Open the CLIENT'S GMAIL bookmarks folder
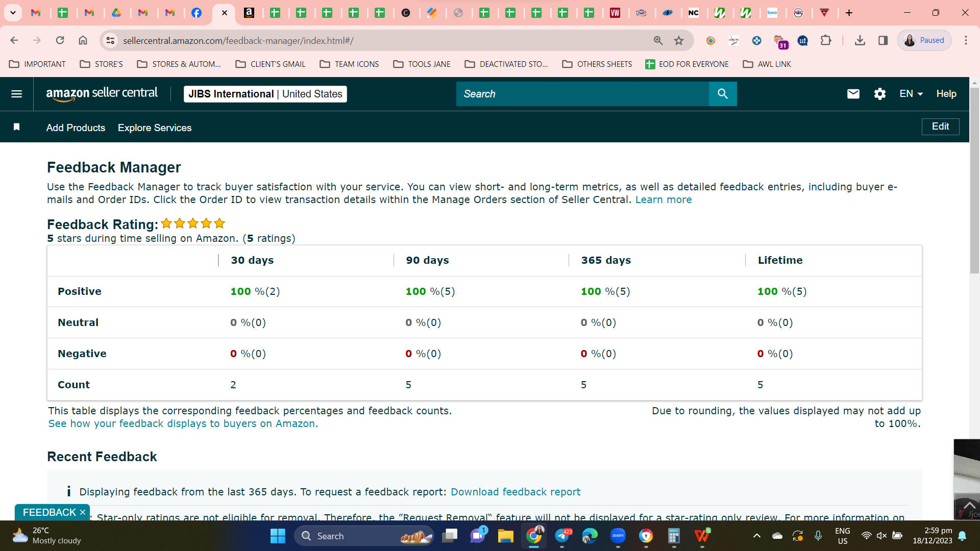The height and width of the screenshot is (551, 980). pos(271,64)
